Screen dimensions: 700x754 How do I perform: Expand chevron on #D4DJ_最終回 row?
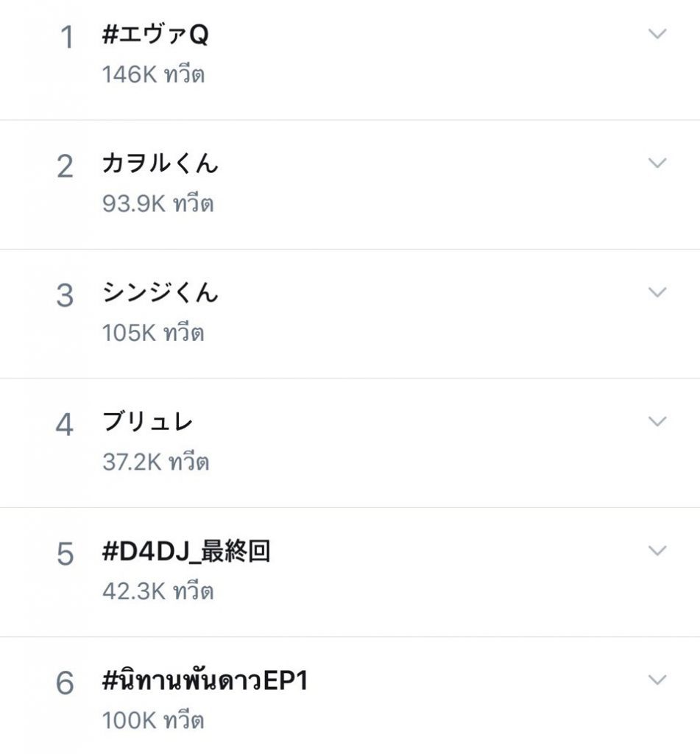[657, 551]
